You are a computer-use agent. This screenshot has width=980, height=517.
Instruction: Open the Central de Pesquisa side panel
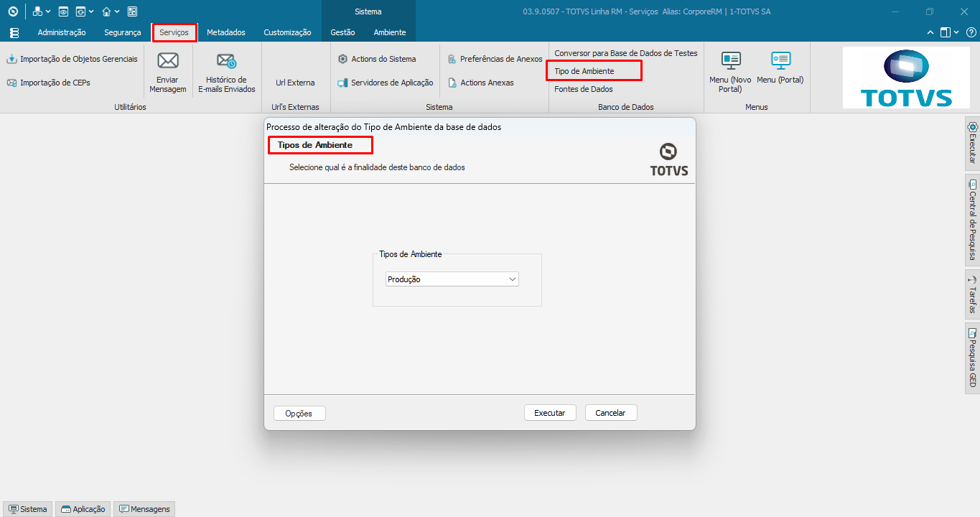[972, 222]
